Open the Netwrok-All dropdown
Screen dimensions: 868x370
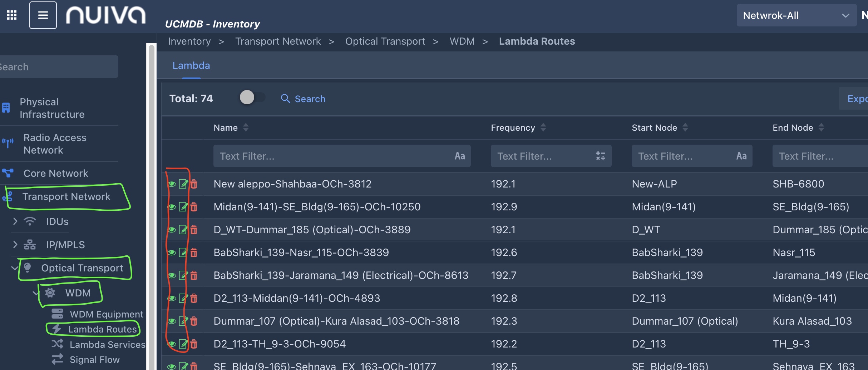[796, 15]
